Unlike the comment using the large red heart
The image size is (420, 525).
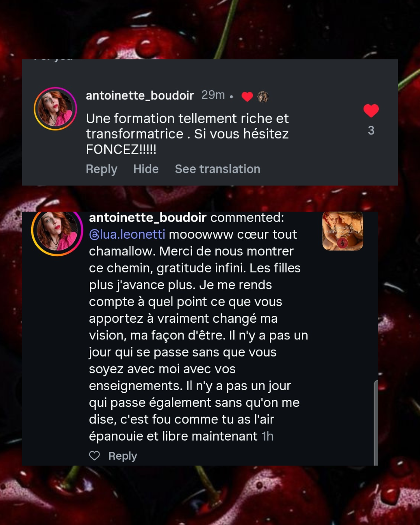point(371,111)
